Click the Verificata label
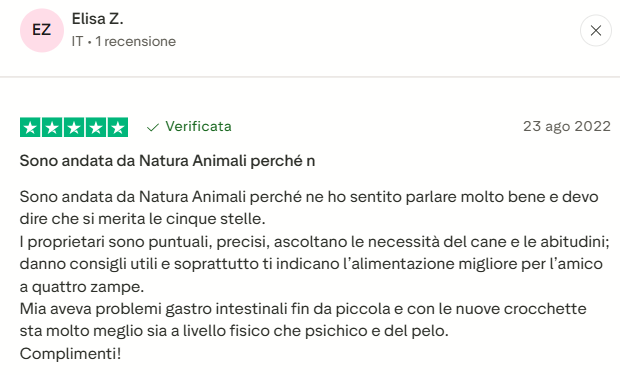This screenshot has width=620, height=375. click(198, 127)
